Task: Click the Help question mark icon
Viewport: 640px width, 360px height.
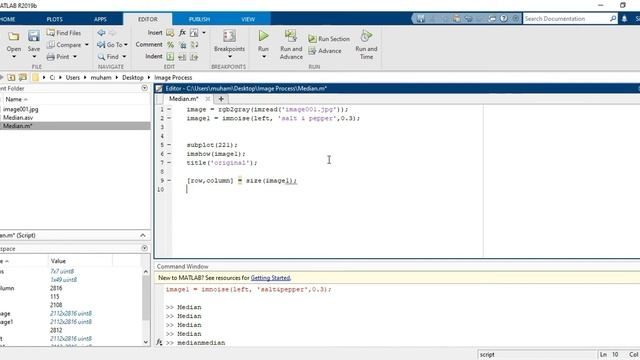Action: click(504, 19)
